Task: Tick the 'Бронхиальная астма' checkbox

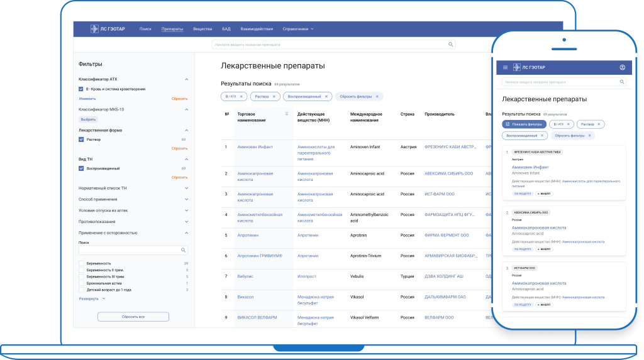Action: tap(81, 283)
